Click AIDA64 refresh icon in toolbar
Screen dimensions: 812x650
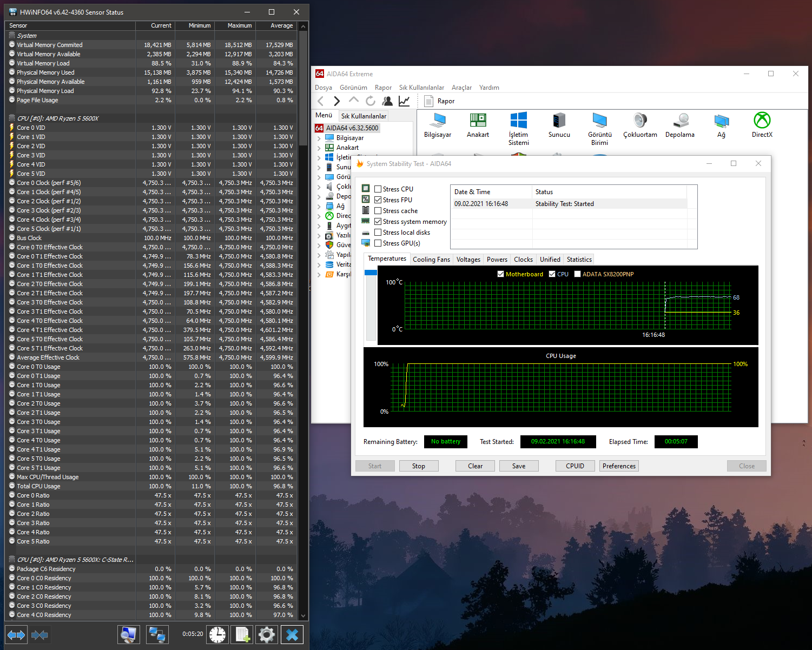pos(370,101)
